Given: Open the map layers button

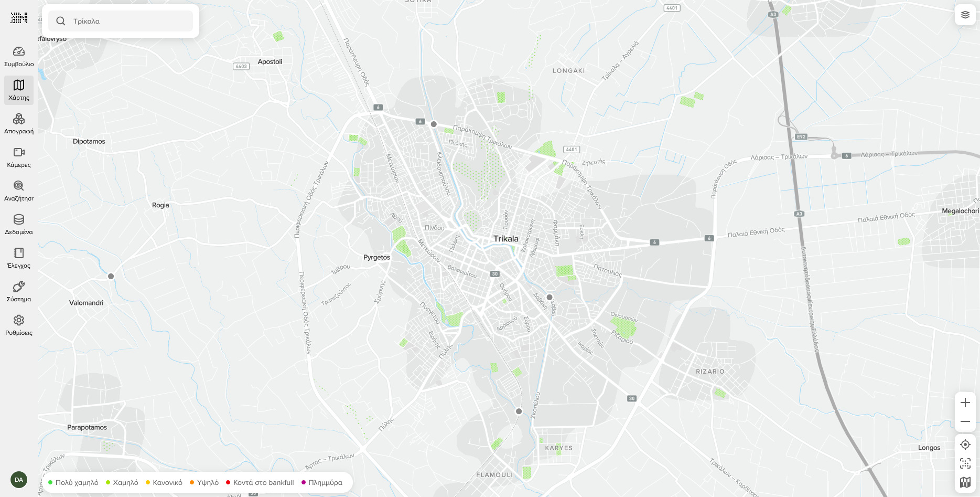Looking at the screenshot, I should [x=965, y=15].
